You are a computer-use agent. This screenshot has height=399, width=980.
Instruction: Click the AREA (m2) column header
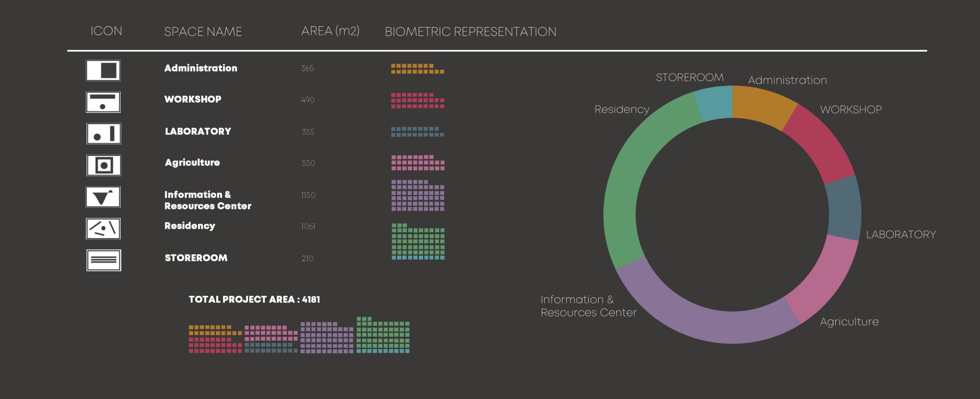pyautogui.click(x=330, y=31)
